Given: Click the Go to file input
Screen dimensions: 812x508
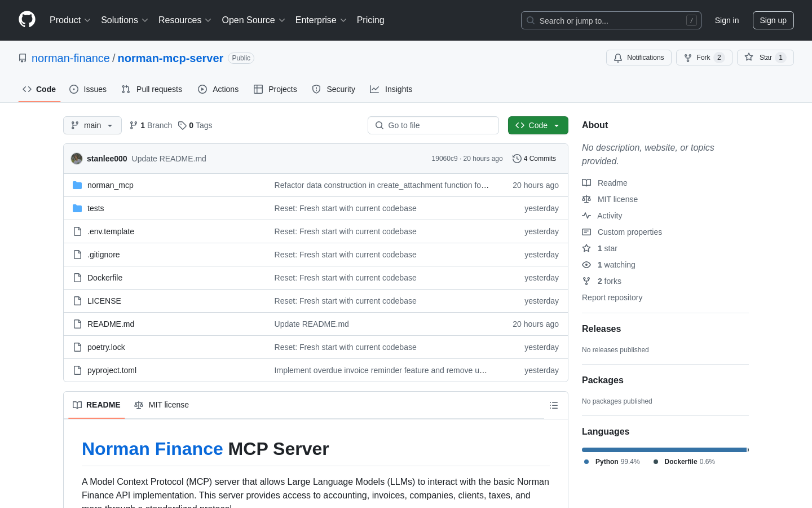Looking at the screenshot, I should 433,125.
